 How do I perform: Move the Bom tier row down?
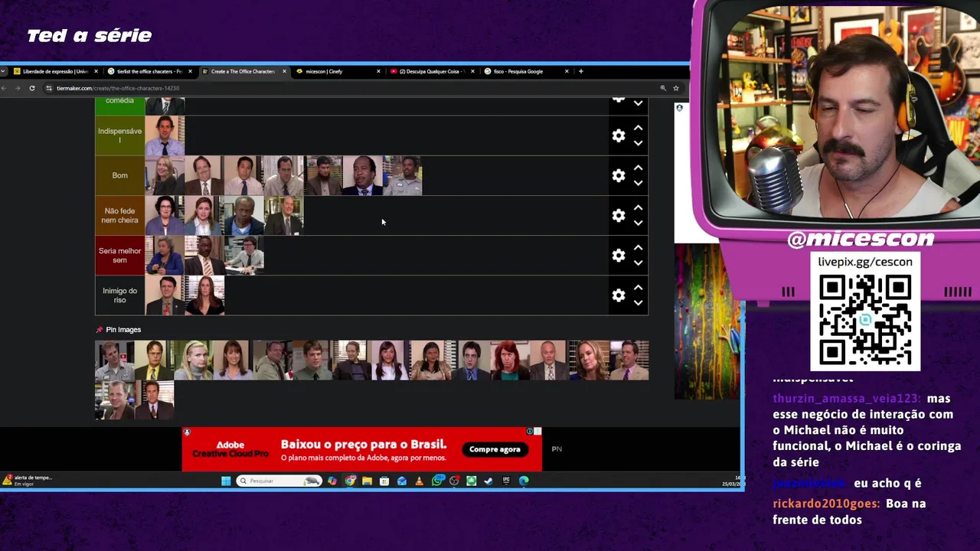(638, 183)
